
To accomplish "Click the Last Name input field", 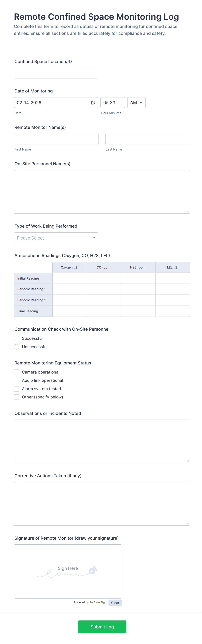I will coord(147,139).
